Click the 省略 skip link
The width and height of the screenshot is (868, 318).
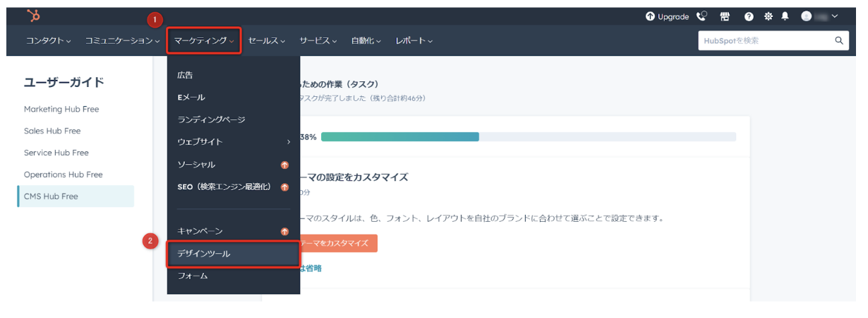click(x=311, y=269)
